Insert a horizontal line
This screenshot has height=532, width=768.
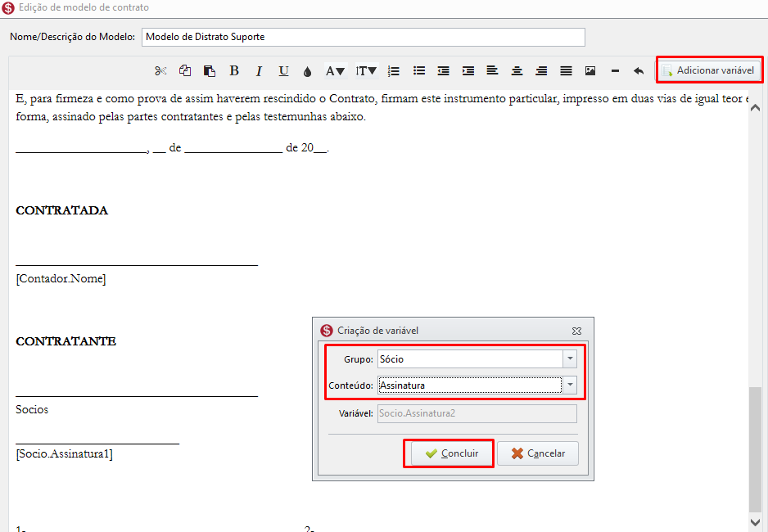point(615,71)
